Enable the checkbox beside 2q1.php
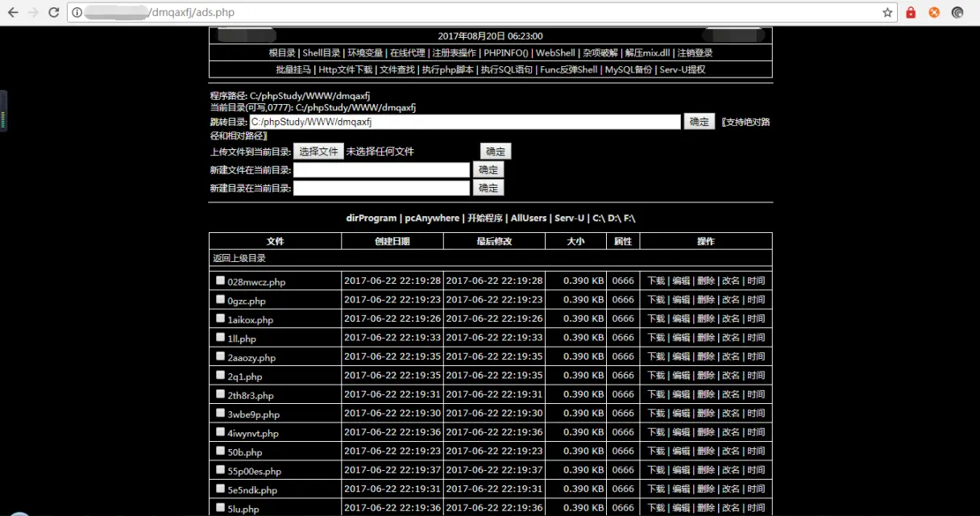 tap(221, 375)
